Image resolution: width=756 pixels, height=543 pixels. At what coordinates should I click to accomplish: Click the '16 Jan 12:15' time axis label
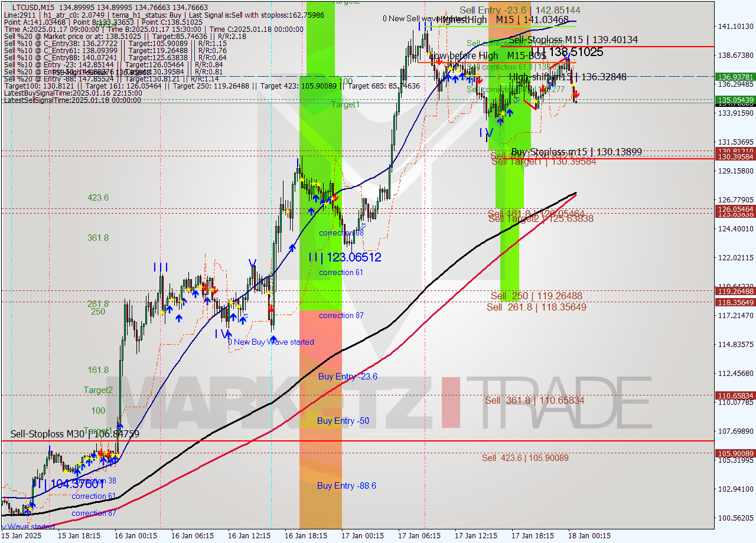click(249, 536)
